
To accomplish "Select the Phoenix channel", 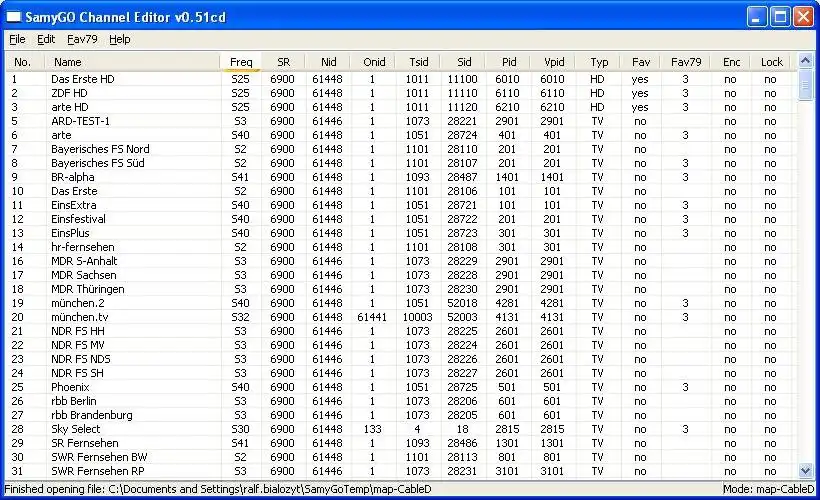I will [x=70, y=387].
